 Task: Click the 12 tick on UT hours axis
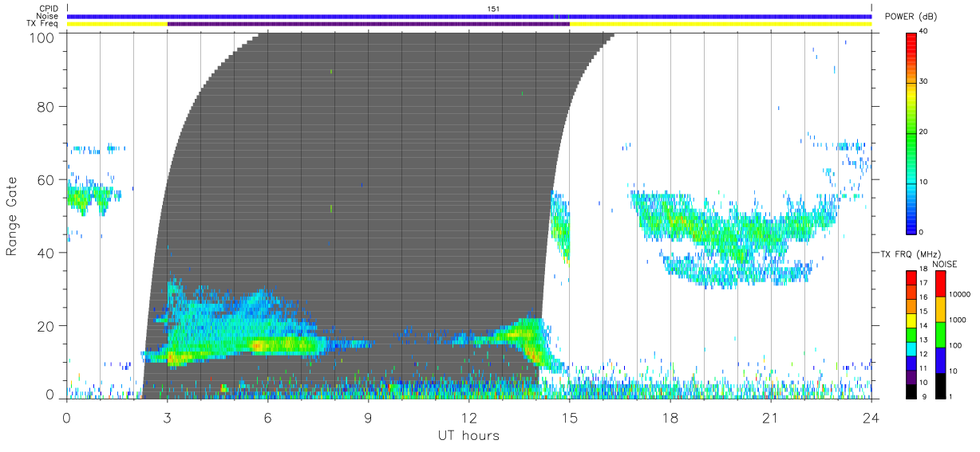click(469, 418)
